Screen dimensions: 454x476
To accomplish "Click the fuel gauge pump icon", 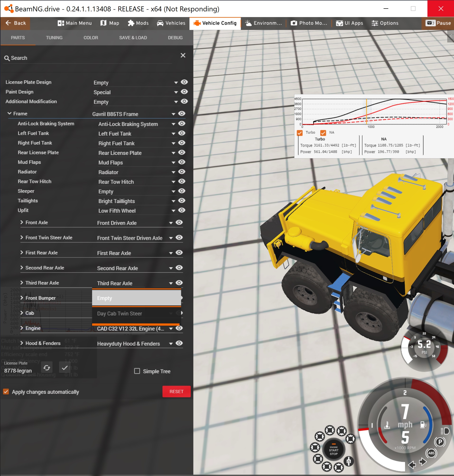I will tap(423, 425).
